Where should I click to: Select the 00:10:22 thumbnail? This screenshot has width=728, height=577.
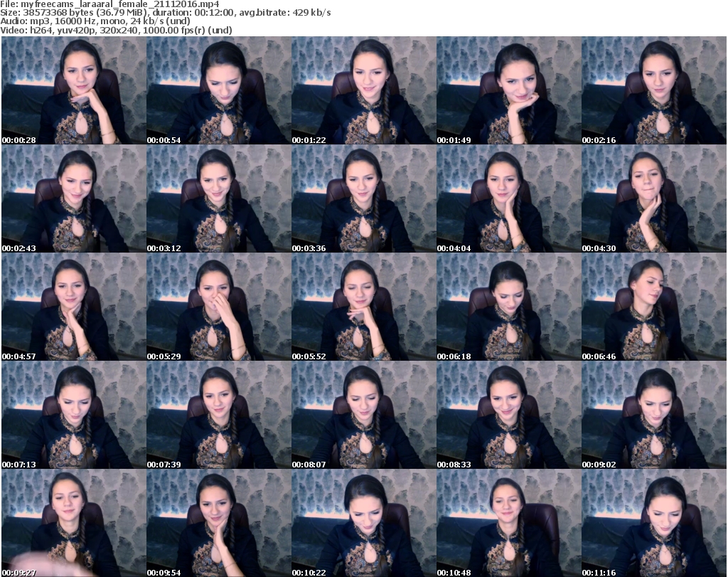click(x=363, y=523)
